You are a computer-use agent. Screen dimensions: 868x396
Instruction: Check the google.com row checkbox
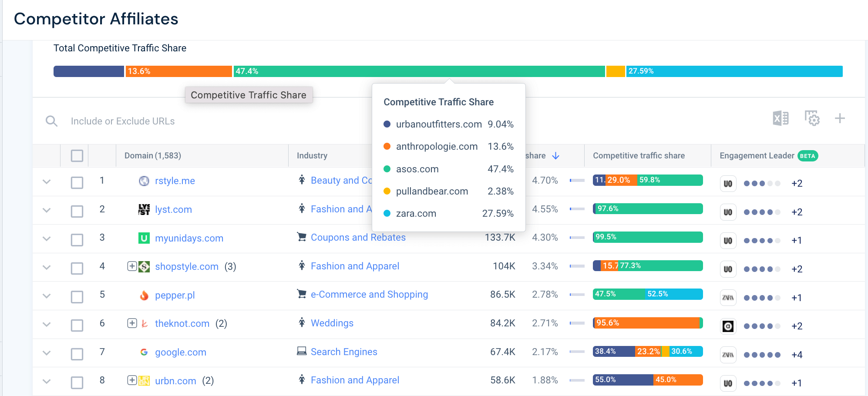(x=77, y=354)
